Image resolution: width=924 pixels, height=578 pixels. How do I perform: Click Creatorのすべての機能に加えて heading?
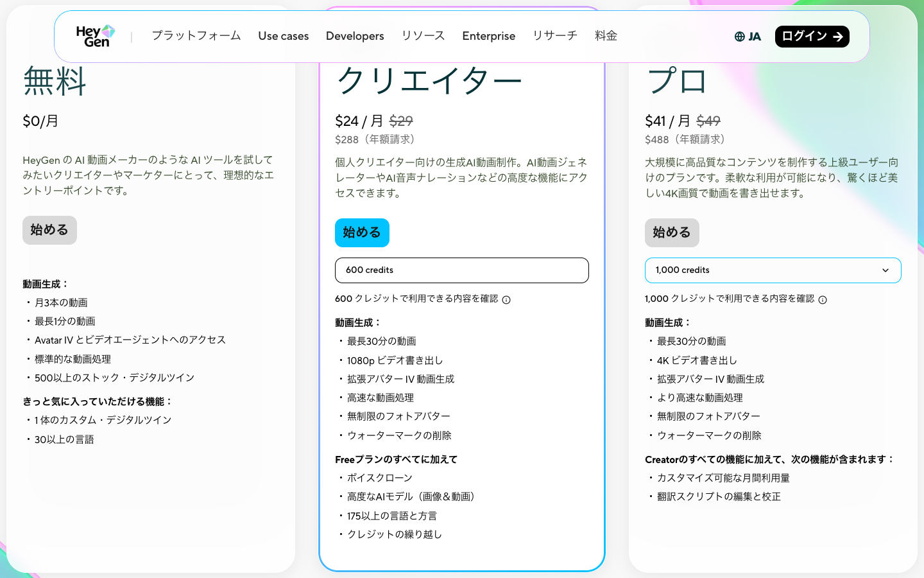coord(770,459)
